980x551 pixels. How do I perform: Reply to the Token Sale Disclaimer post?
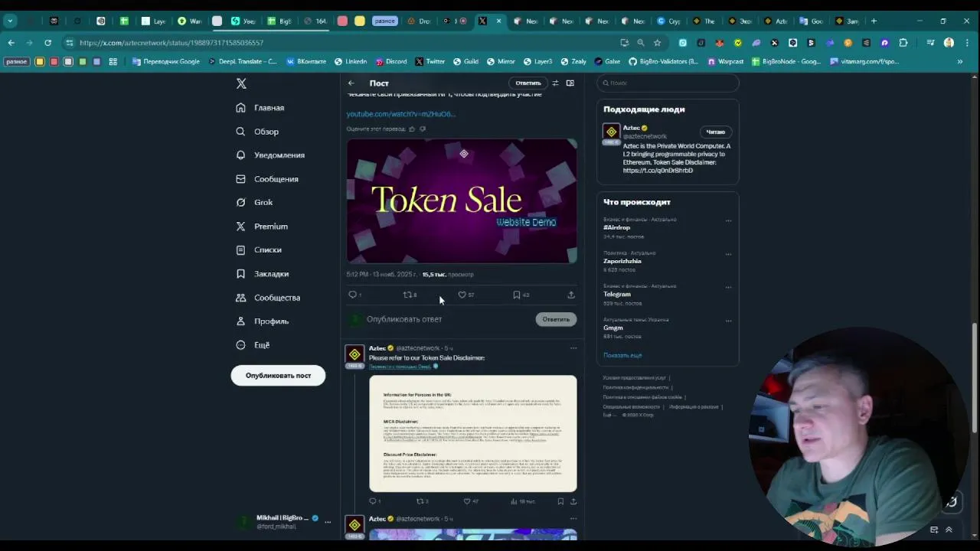(373, 501)
